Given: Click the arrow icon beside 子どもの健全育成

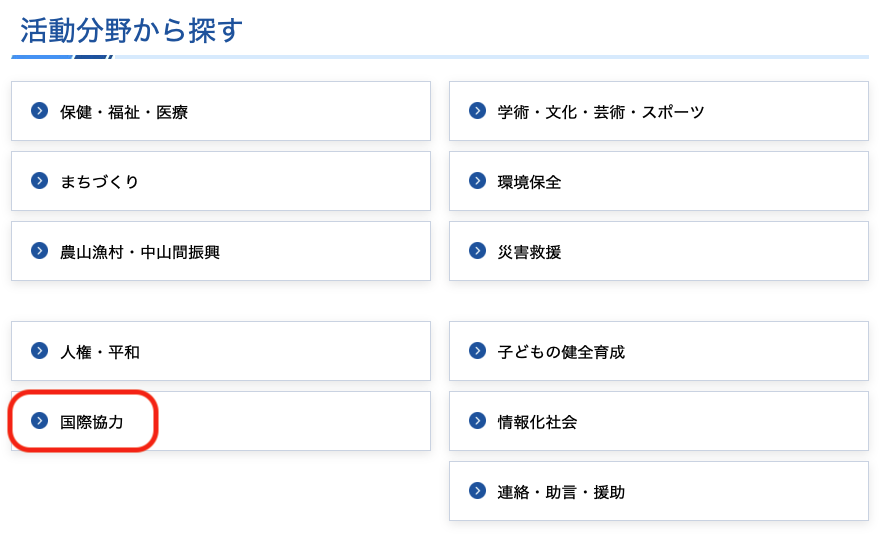Looking at the screenshot, I should pyautogui.click(x=478, y=351).
